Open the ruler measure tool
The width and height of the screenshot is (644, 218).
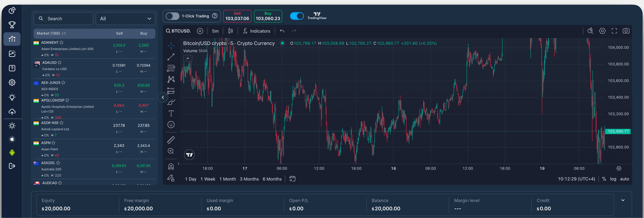click(171, 140)
